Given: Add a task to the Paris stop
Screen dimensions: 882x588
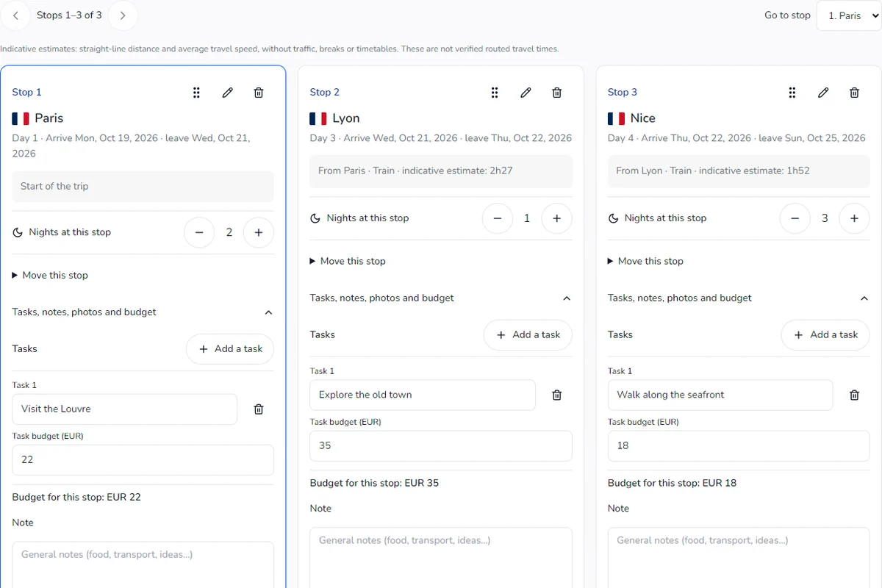Looking at the screenshot, I should (x=230, y=349).
